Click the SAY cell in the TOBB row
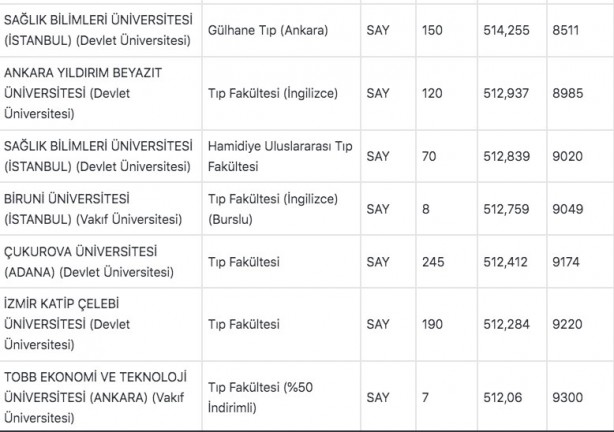Viewport: 614px width, 432px height. [x=378, y=397]
